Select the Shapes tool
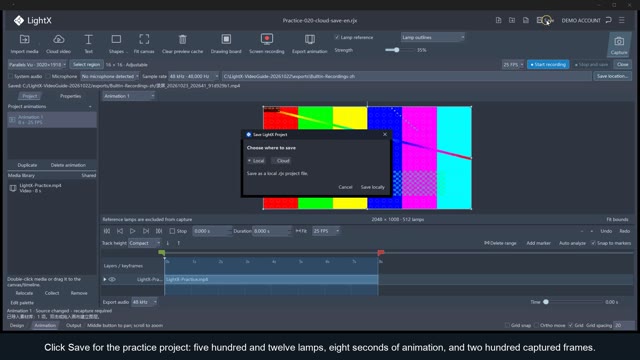640x360 pixels. 116,44
